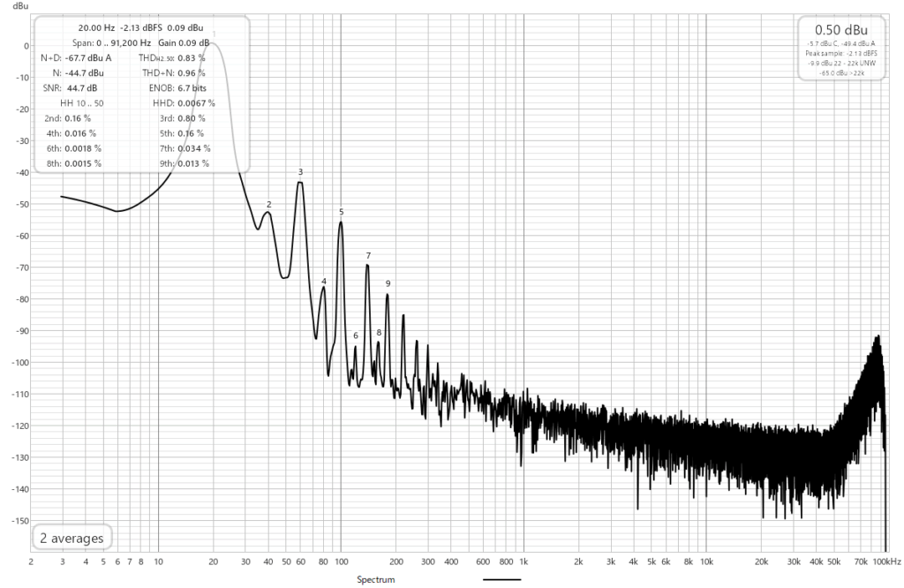Screen dimensions: 904x588
Task: Click the 100kHz label on the frequency axis
Action: (887, 562)
